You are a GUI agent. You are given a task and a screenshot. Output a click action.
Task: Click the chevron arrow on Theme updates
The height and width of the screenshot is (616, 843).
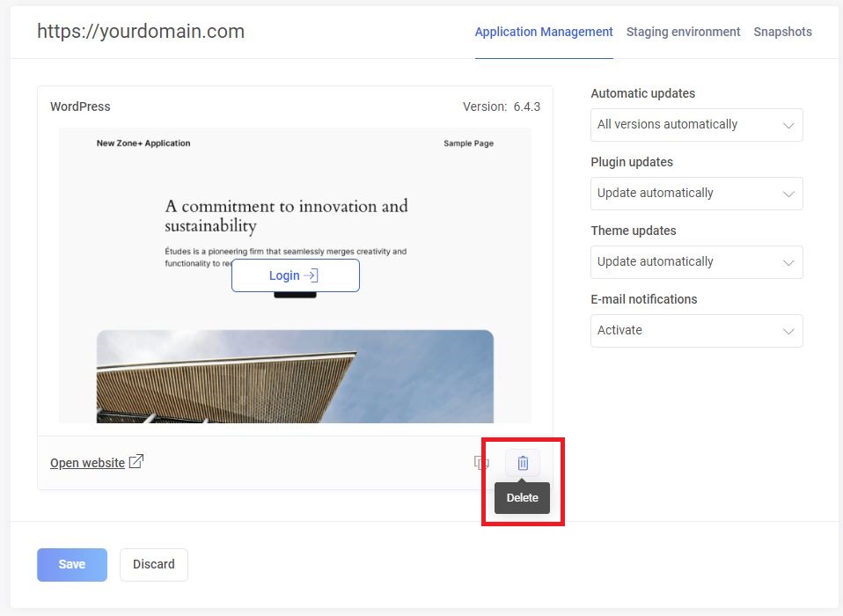pos(788,262)
